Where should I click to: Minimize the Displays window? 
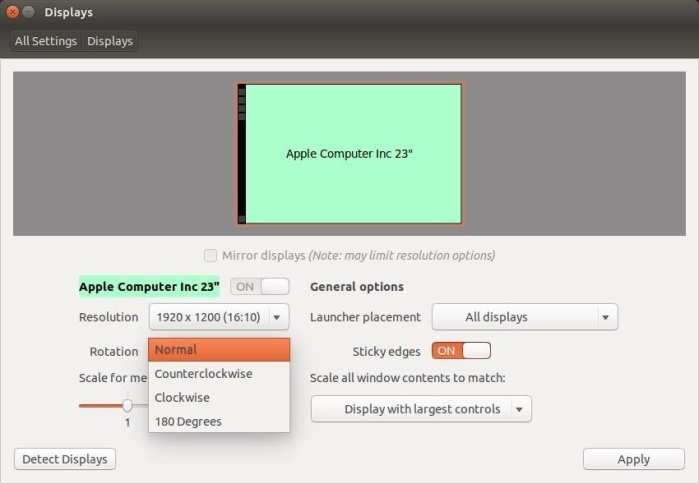point(29,12)
